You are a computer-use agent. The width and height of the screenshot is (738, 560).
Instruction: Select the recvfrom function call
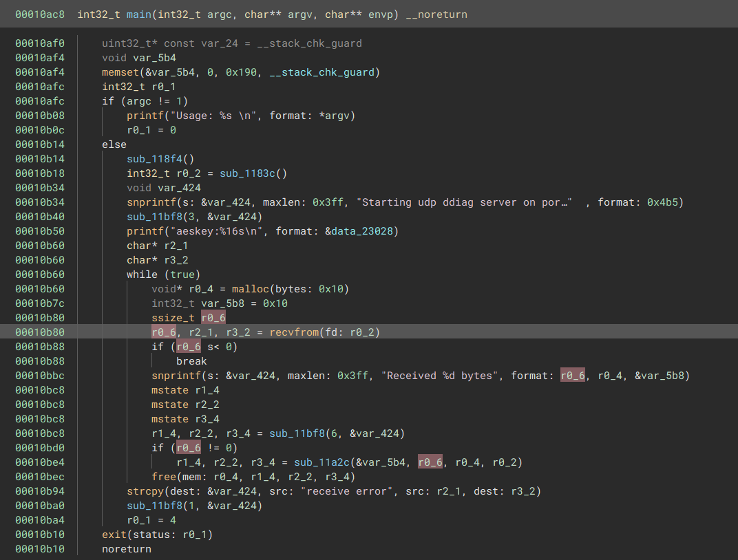(x=296, y=332)
